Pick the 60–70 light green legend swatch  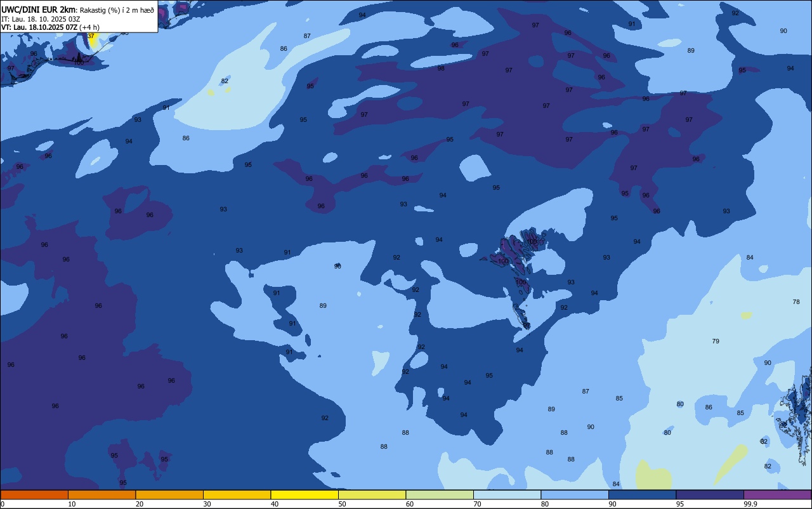click(x=440, y=494)
